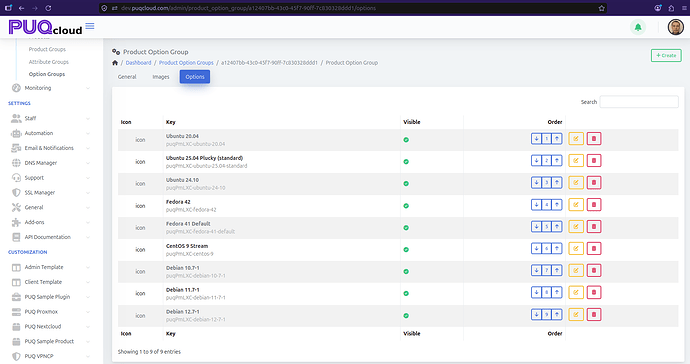The width and height of the screenshot is (690, 364).
Task: Expand the API Documentation menu
Action: point(51,237)
